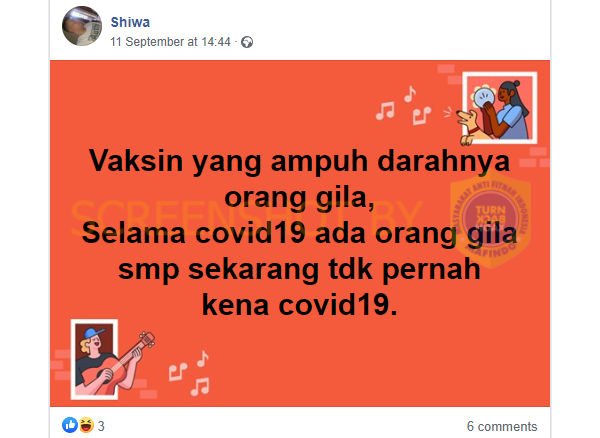Click the Turn Back Hoax watermark badge
This screenshot has width=600, height=438.
tap(491, 220)
